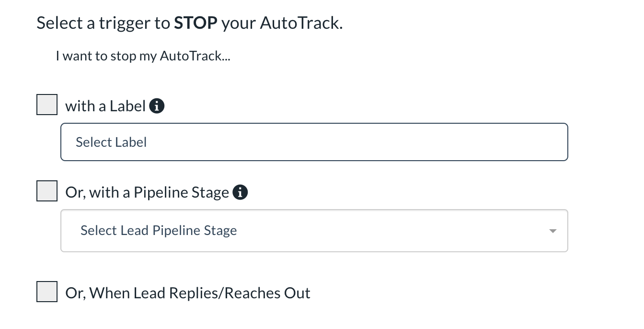Click the word "Label" before the first info icon

click(127, 106)
